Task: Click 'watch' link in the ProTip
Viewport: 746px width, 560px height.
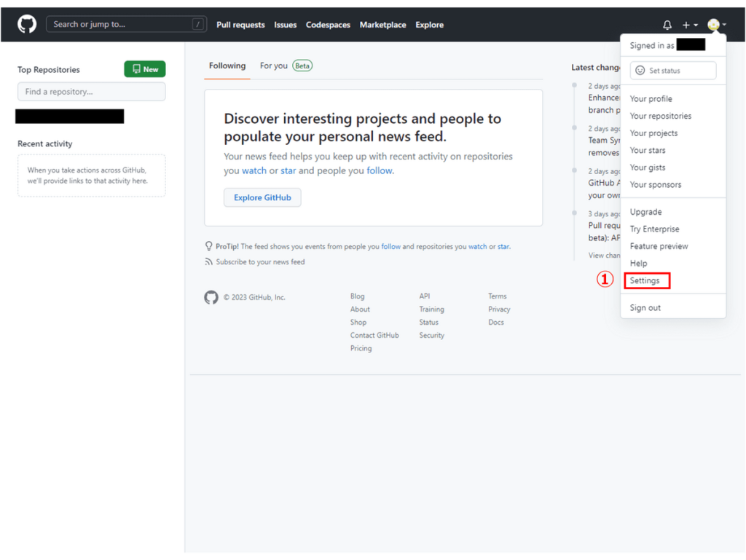Action: click(x=477, y=246)
